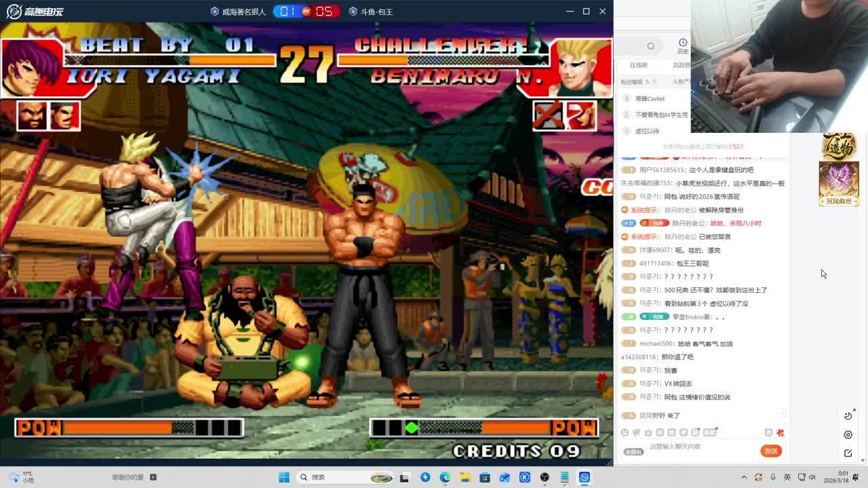Open the hexagon settings icon in sidebar
Screen dimensions: 868x488
pos(848,434)
